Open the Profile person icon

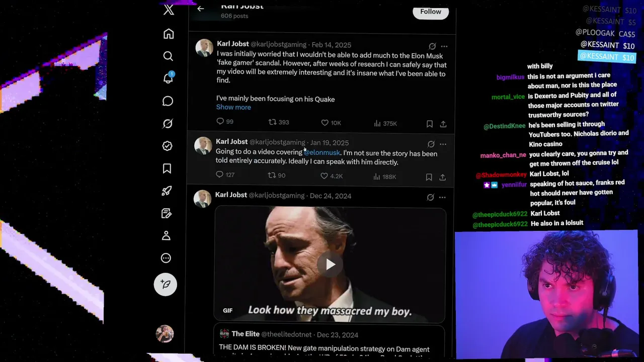[166, 236]
